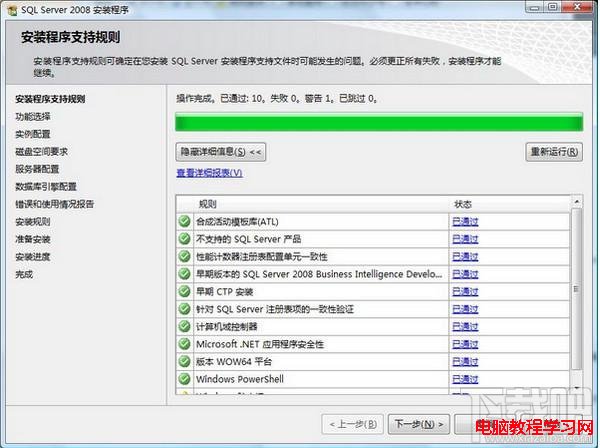Open 已通过 status link for 合成活动模板库(ATL)
This screenshot has width=600, height=448.
click(x=465, y=222)
